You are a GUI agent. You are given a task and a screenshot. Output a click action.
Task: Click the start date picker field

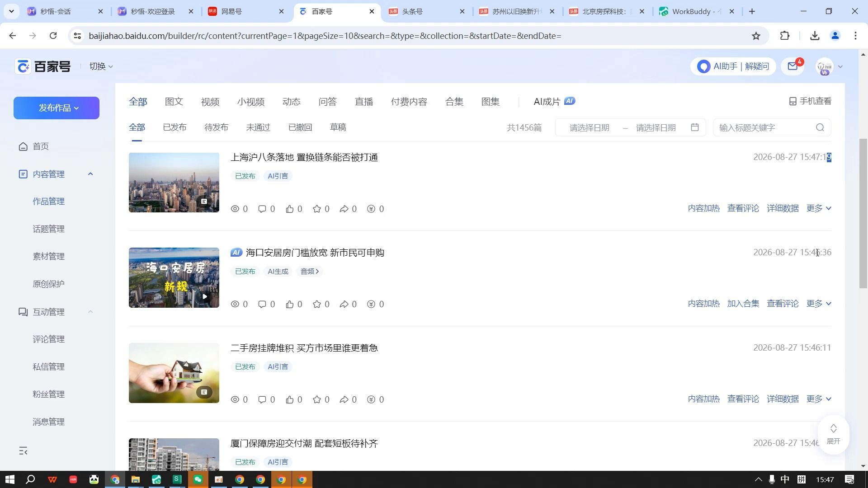[x=590, y=128]
